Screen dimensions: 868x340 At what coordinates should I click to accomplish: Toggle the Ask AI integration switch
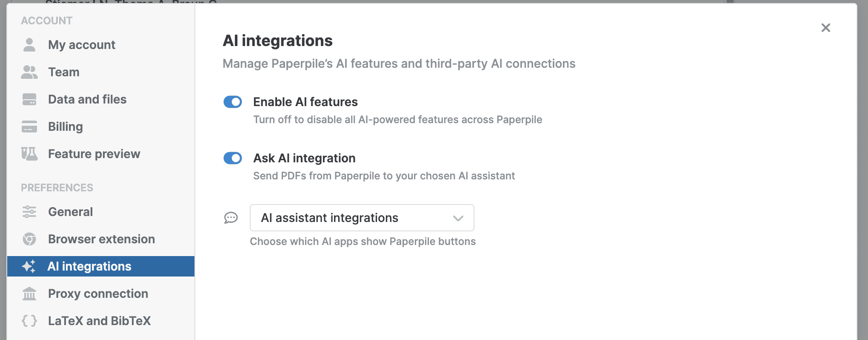(233, 158)
